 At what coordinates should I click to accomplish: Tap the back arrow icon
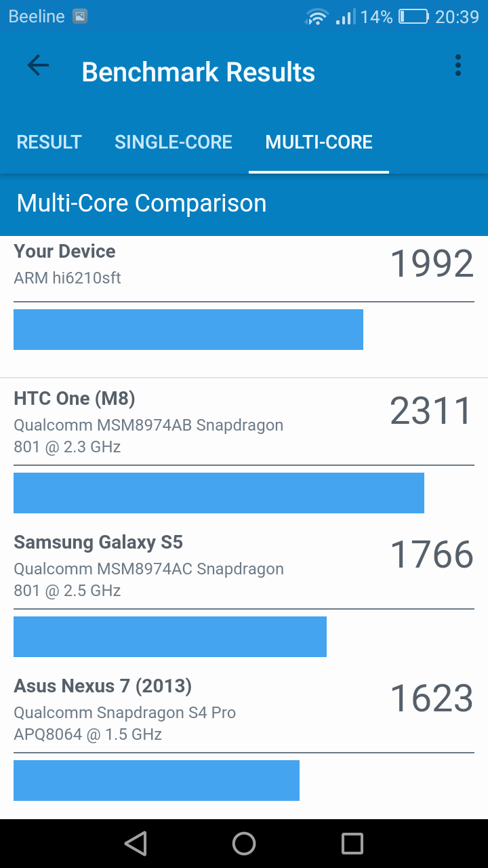[38, 65]
